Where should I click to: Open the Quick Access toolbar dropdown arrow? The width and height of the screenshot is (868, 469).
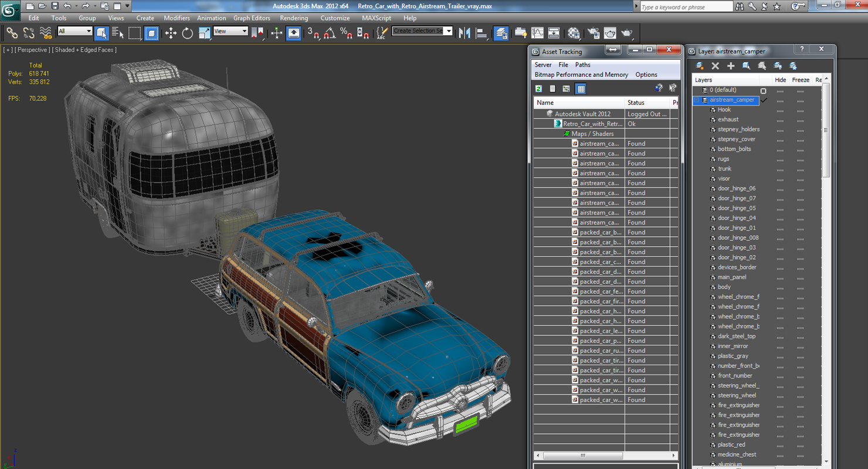[127, 6]
